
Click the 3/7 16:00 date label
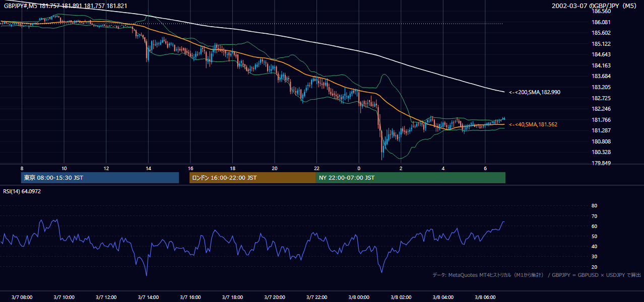click(x=190, y=297)
